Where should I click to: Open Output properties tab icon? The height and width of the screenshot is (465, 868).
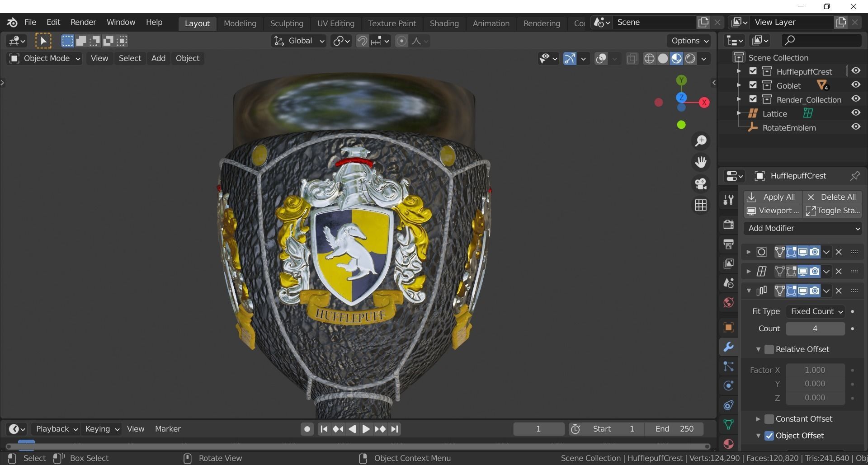point(728,244)
